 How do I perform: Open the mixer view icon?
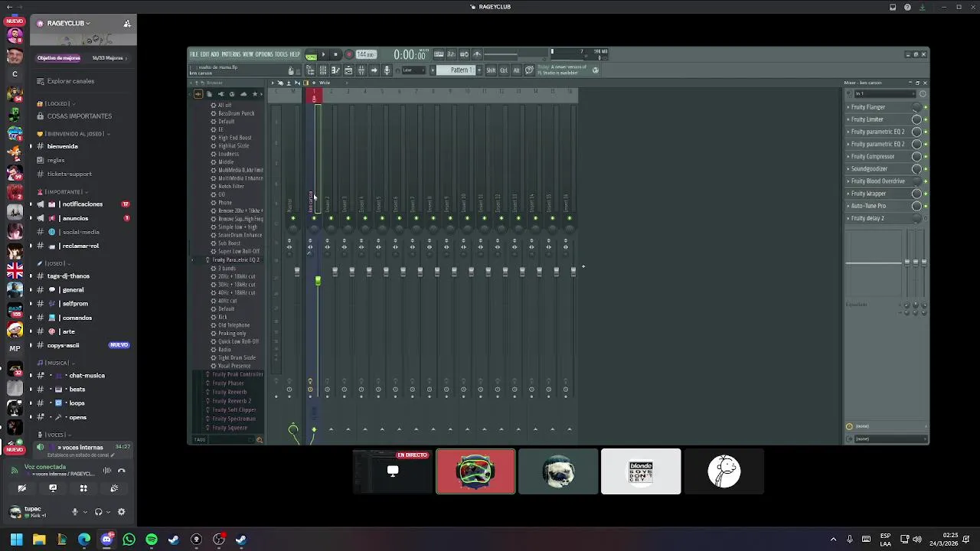pos(361,70)
